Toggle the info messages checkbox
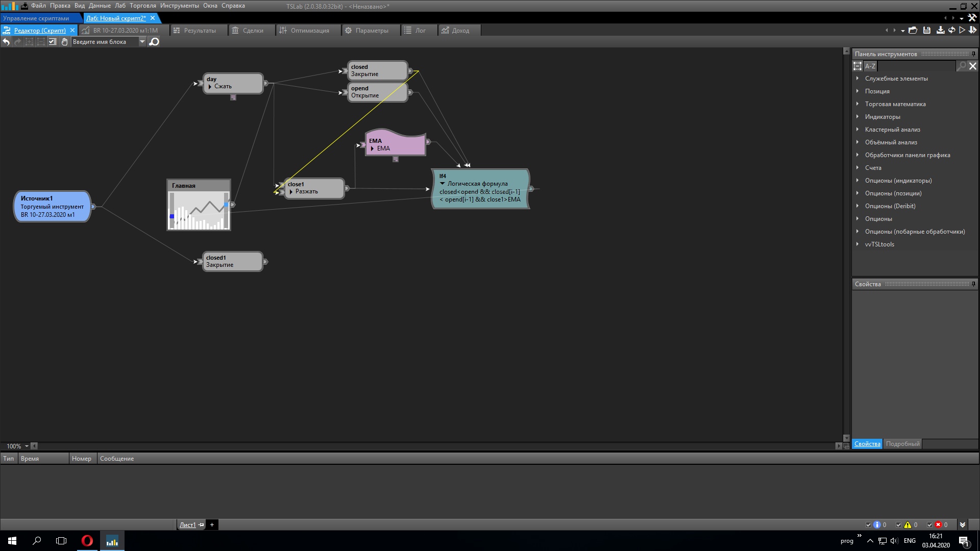Viewport: 980px width, 551px height. click(868, 524)
